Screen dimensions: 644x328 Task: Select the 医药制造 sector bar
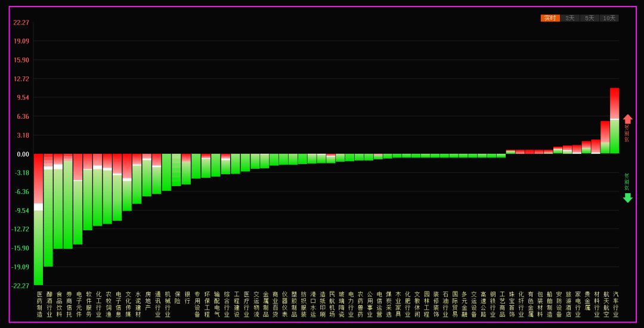coord(39,219)
